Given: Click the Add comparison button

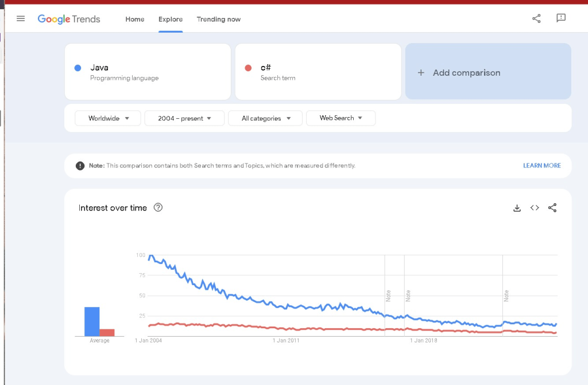Looking at the screenshot, I should 488,71.
